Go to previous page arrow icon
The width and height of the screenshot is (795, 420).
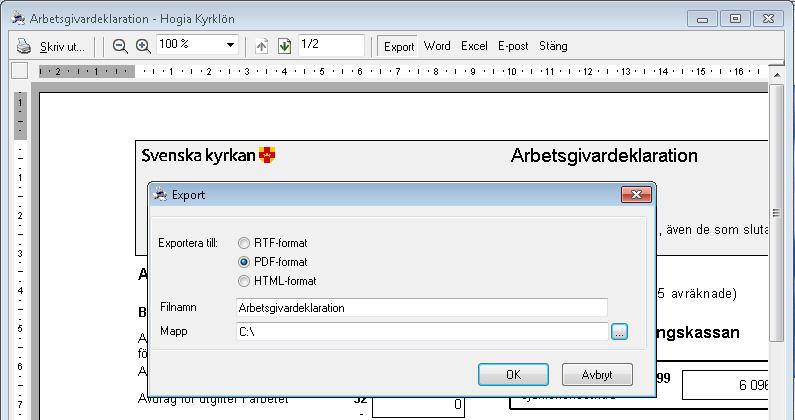coord(262,46)
